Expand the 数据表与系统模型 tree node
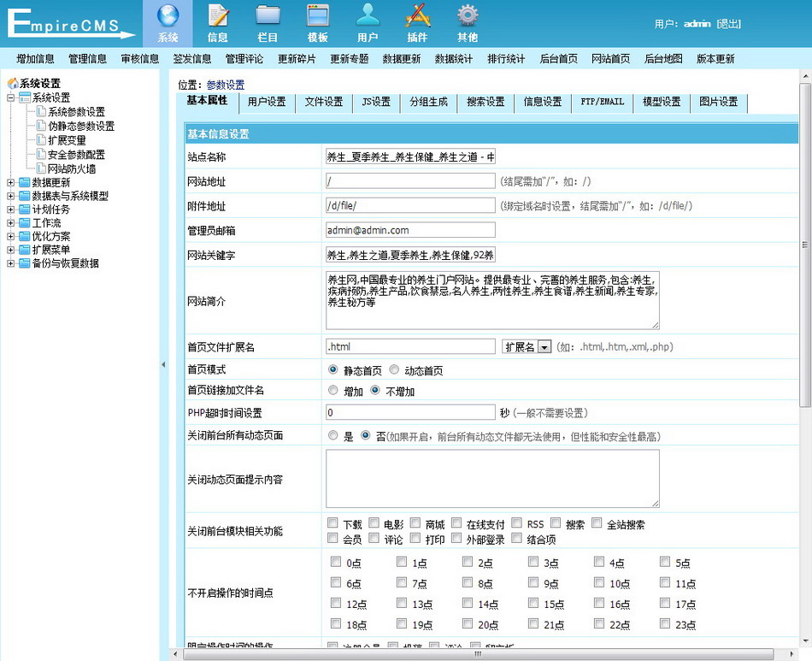812x661 pixels. [x=10, y=196]
